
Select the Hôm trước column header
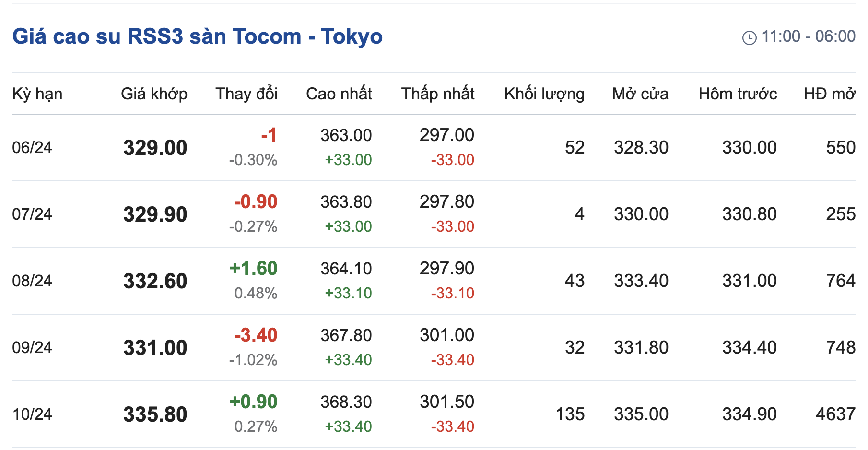point(738,94)
